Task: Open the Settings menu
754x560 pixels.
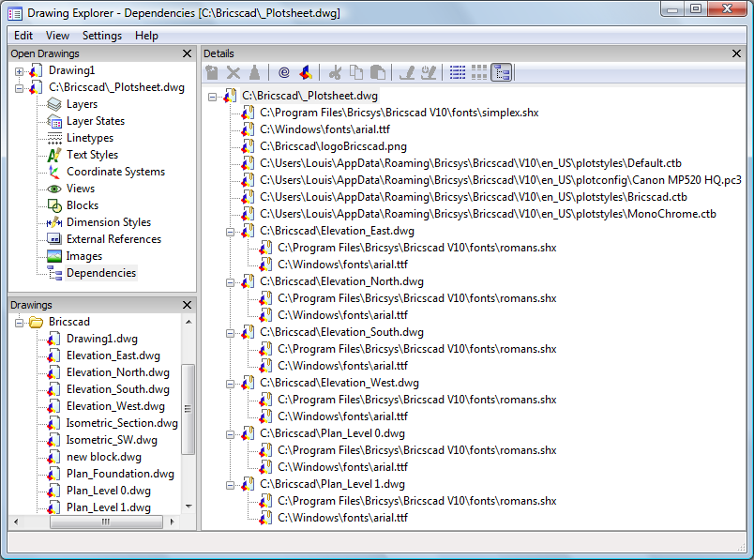Action: [x=102, y=36]
